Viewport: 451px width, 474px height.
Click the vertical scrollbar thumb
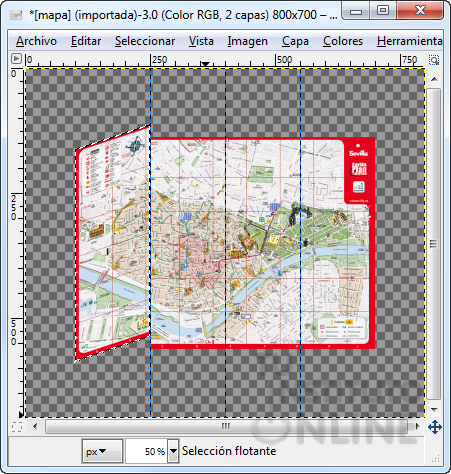pos(434,244)
